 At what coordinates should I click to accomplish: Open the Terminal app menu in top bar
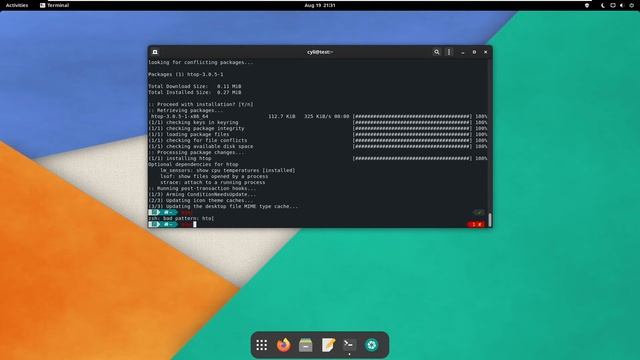pos(54,5)
